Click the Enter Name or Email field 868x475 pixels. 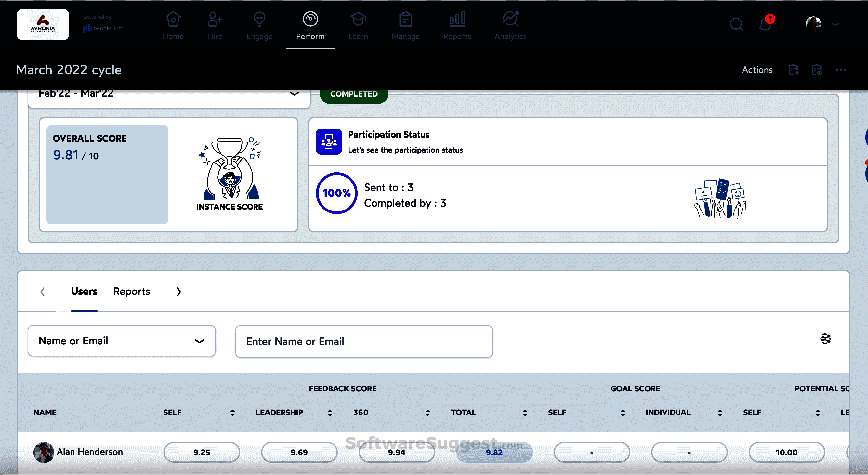[364, 341]
